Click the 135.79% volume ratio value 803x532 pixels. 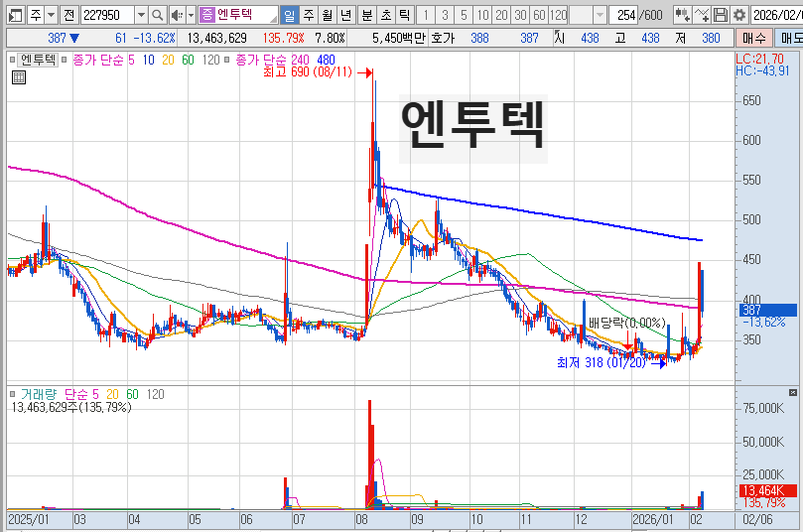click(283, 38)
